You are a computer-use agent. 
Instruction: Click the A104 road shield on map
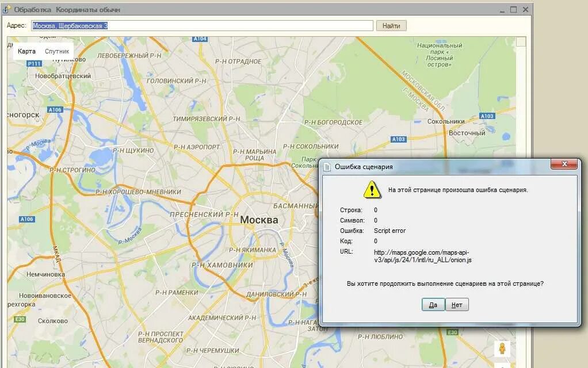point(200,39)
